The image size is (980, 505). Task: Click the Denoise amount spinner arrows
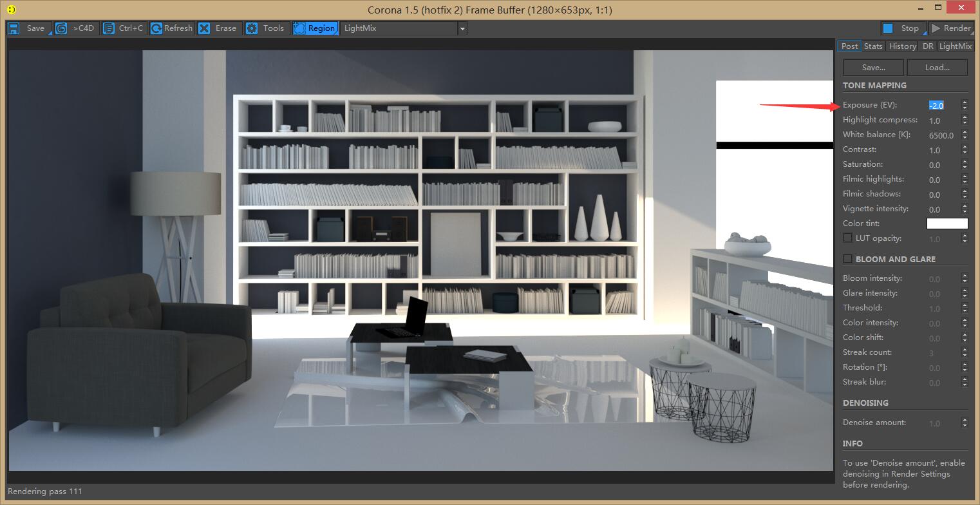(x=965, y=423)
